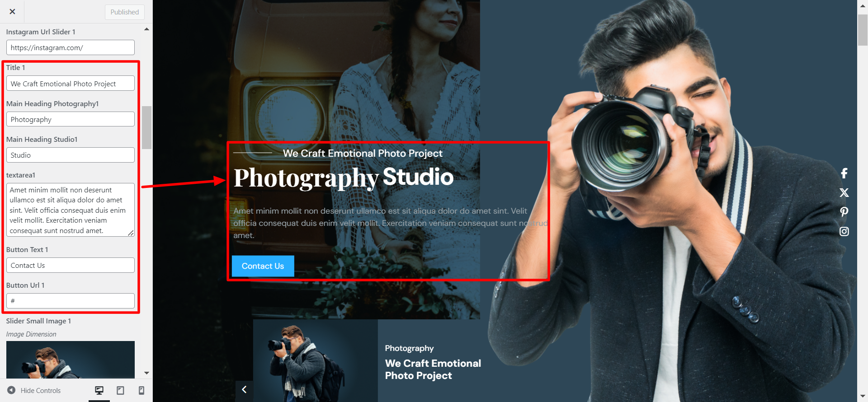Image resolution: width=868 pixels, height=402 pixels.
Task: Switch to desktop preview mode
Action: pos(99,390)
